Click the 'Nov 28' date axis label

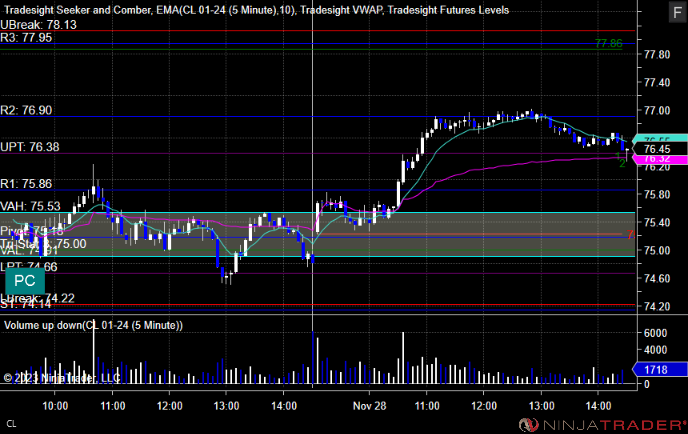point(369,406)
